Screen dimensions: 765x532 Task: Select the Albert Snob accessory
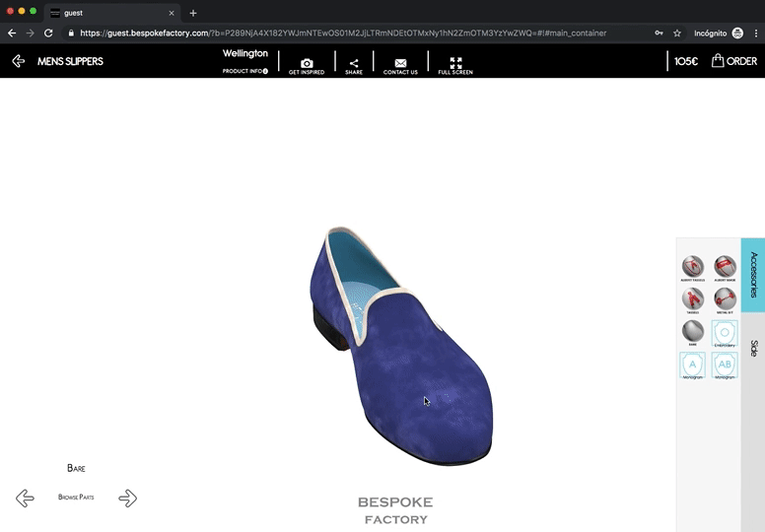click(725, 266)
